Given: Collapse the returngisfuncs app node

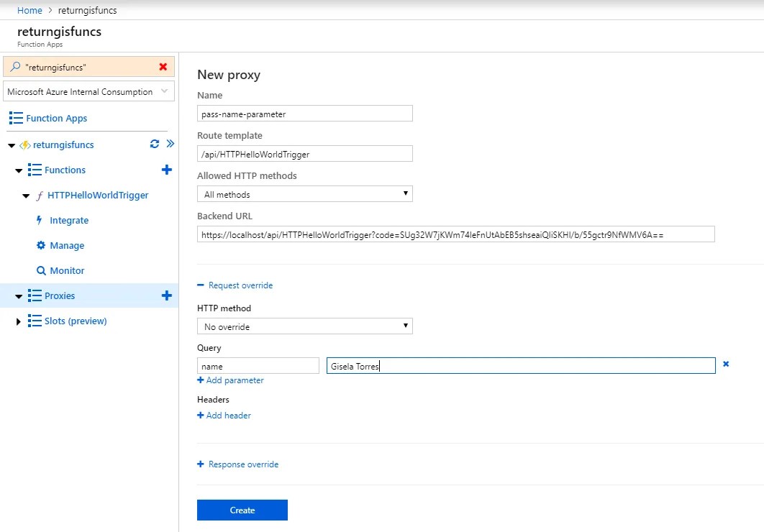Looking at the screenshot, I should pyautogui.click(x=12, y=145).
